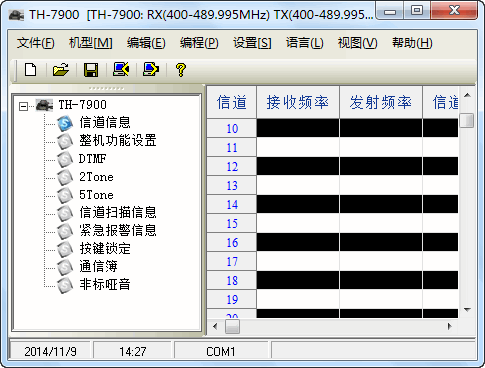Click the vertical scrollbar thumb
485x368 pixels.
[x=467, y=120]
